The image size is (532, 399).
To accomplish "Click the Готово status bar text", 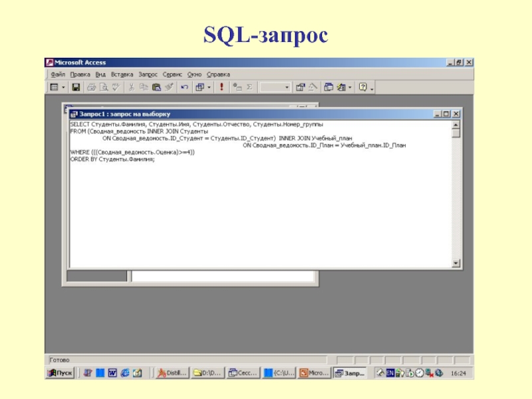I will click(59, 360).
